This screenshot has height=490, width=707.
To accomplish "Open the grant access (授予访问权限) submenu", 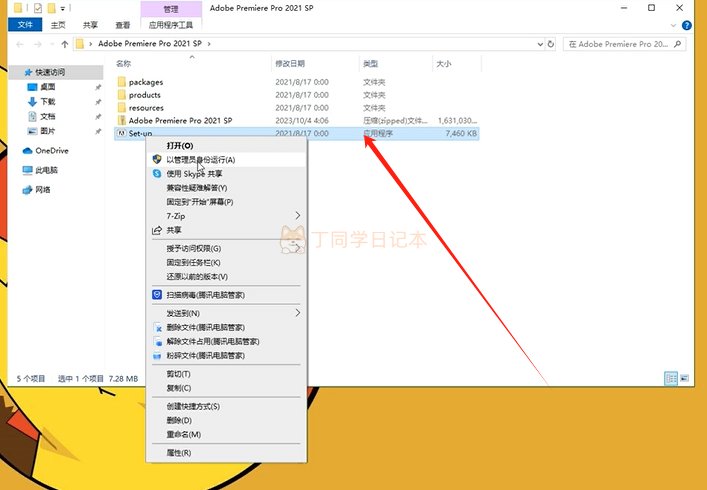I will click(x=226, y=248).
